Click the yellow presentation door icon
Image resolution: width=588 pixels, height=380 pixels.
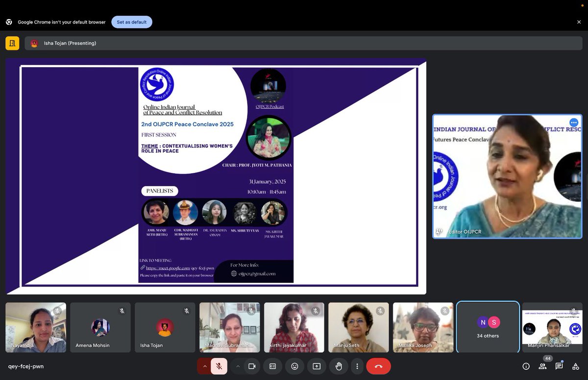12,43
